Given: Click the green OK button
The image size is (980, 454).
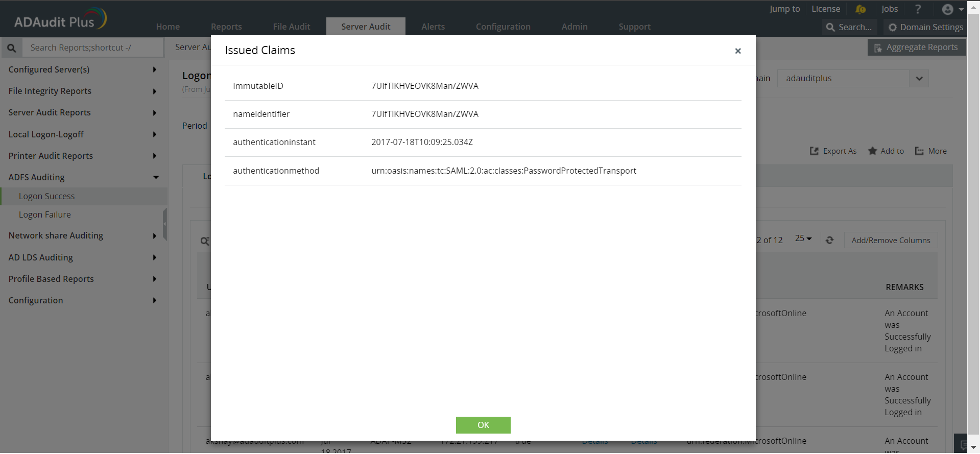Looking at the screenshot, I should tap(483, 425).
